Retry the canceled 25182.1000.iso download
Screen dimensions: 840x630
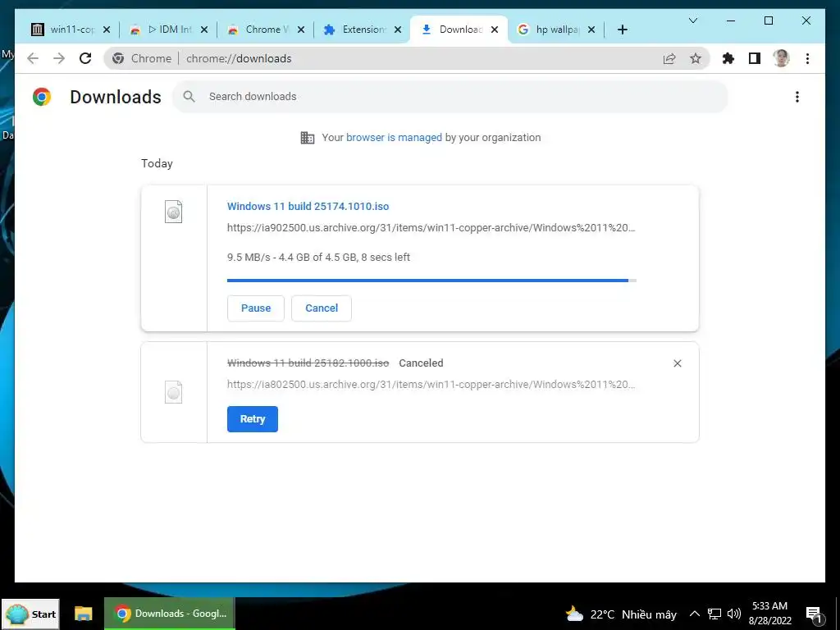(x=253, y=419)
